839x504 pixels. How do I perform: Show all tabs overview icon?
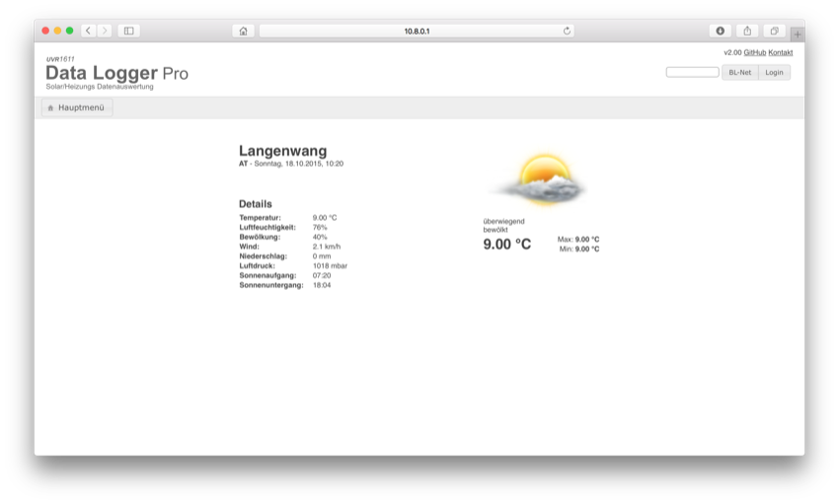774,31
